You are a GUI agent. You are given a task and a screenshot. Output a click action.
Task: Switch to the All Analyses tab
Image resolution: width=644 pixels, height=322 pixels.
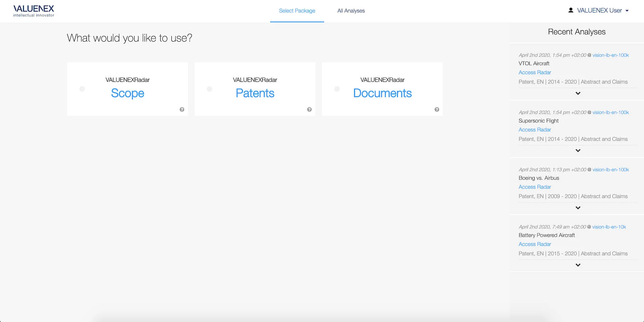tap(351, 10)
